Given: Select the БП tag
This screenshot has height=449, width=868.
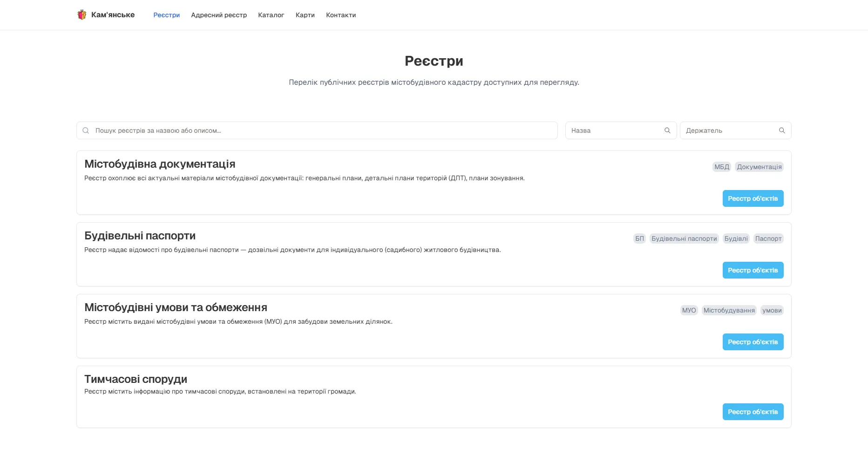Looking at the screenshot, I should (640, 238).
